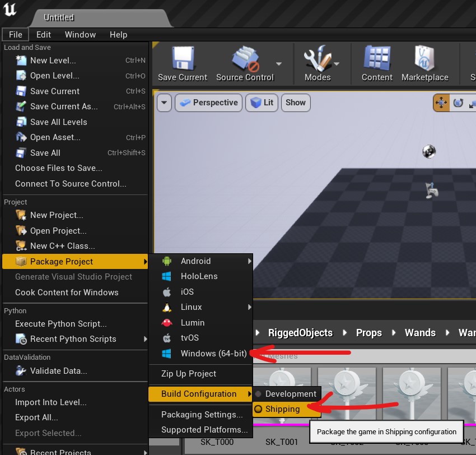Screen dimensions: 476x455
Task: Open the Edit menu
Action: click(44, 35)
